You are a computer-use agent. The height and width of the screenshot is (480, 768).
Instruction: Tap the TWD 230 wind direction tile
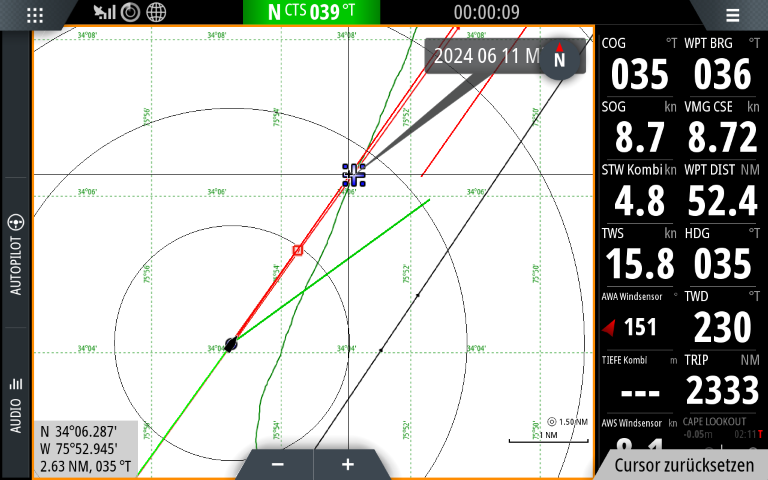[x=722, y=317]
